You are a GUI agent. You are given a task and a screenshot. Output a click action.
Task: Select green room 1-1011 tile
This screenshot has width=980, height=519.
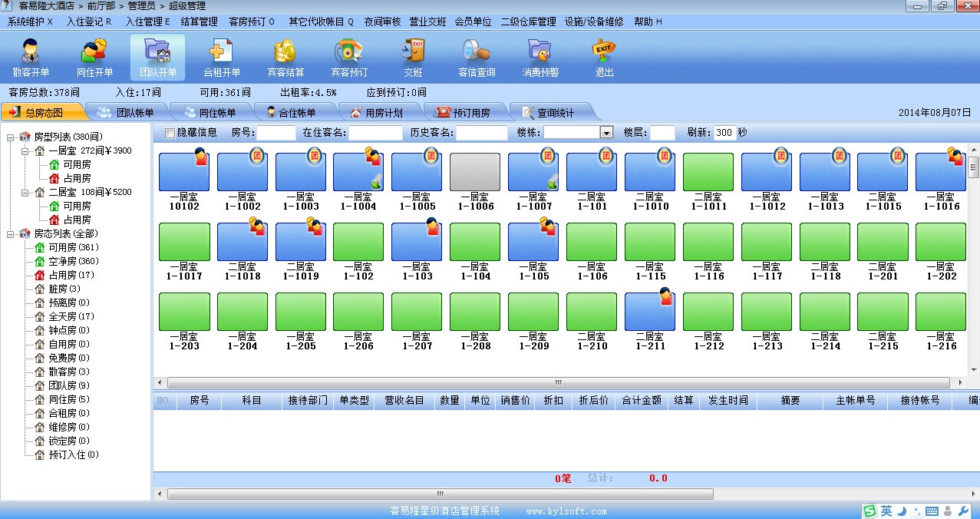click(708, 172)
